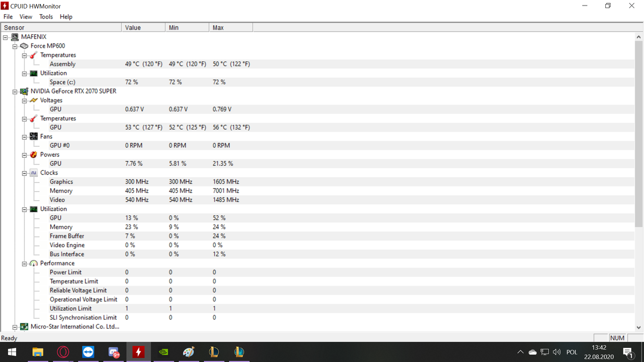Image resolution: width=644 pixels, height=362 pixels.
Task: Select the Frame Buffer row
Action: coord(317,236)
